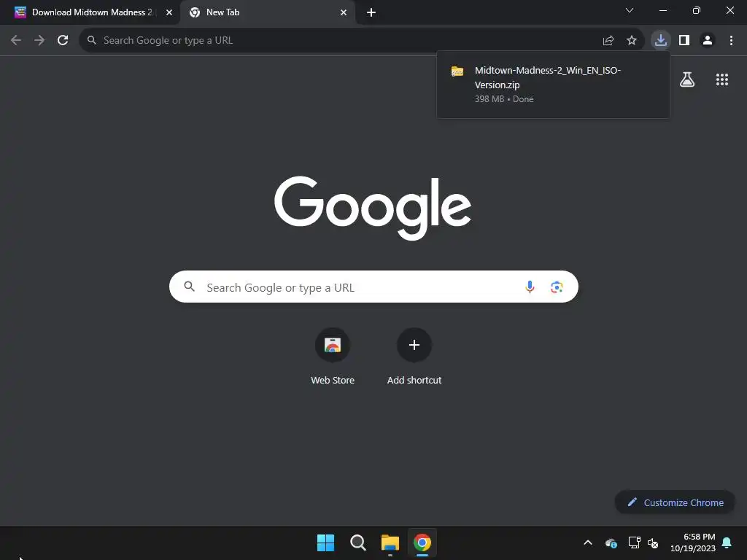Bookmark this tab with the star icon
The height and width of the screenshot is (560, 747).
coord(632,41)
